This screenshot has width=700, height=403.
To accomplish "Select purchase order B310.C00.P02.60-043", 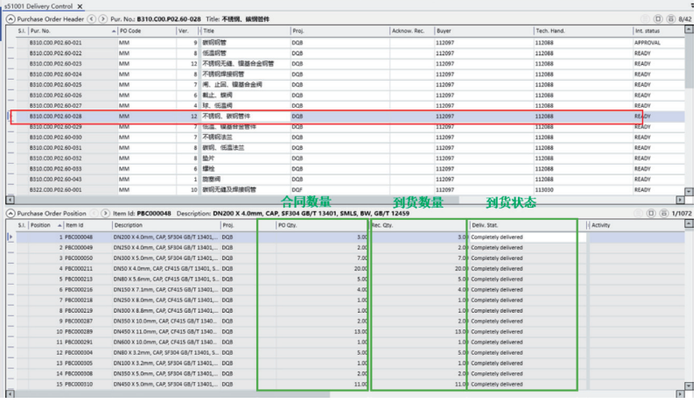I will [x=56, y=179].
